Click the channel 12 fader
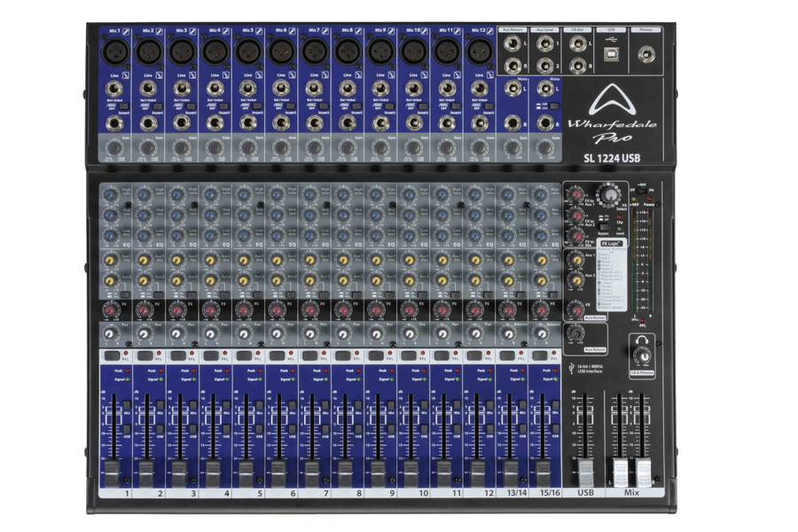798x532 pixels. (x=476, y=474)
